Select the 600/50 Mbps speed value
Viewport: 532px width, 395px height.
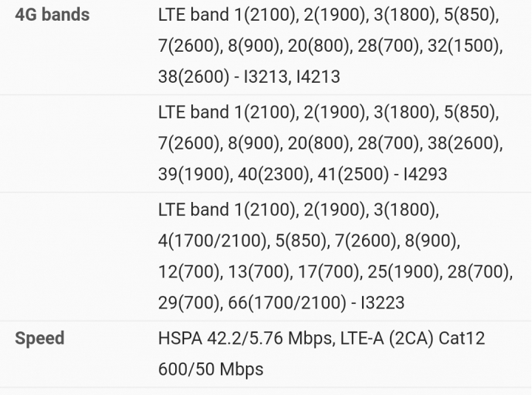[211, 369]
